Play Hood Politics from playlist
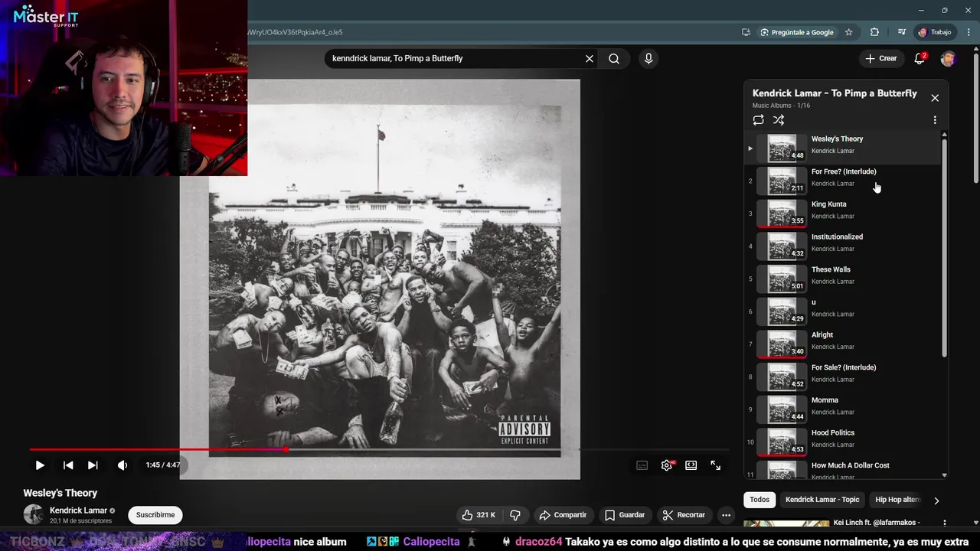The width and height of the screenshot is (980, 551). [x=842, y=442]
